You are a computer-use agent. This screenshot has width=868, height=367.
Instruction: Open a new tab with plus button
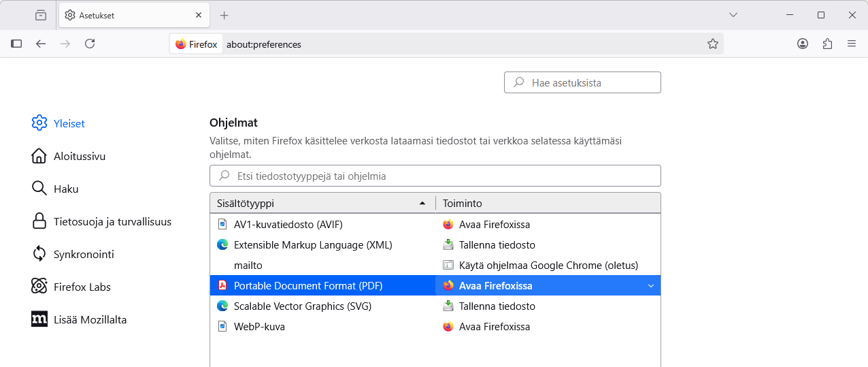coord(224,15)
